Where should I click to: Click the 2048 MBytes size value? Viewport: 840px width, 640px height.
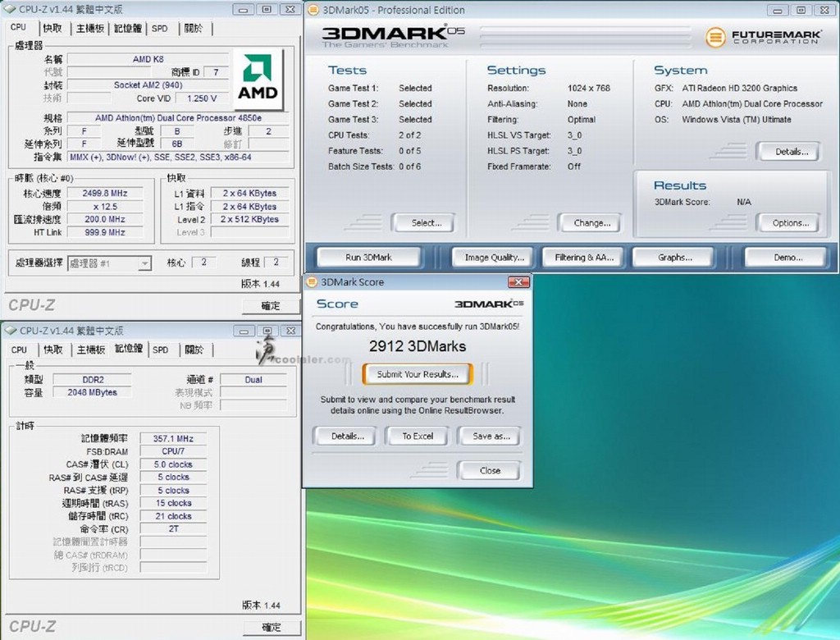click(92, 392)
